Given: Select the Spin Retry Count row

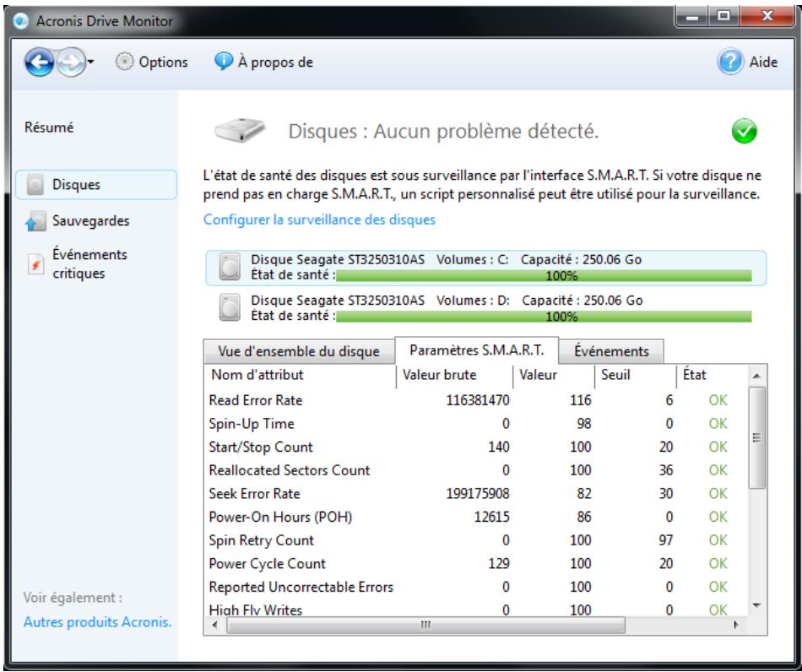Looking at the screenshot, I should (475, 540).
